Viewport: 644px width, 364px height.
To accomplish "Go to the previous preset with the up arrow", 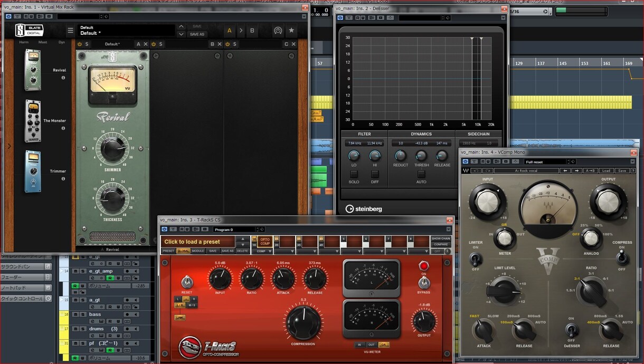I will click(181, 26).
